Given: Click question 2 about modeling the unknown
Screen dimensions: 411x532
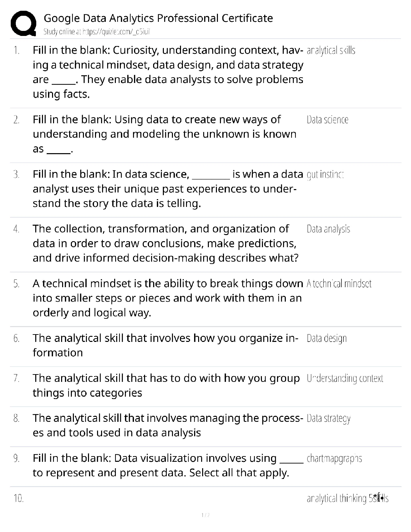Looking at the screenshot, I should (165, 134).
